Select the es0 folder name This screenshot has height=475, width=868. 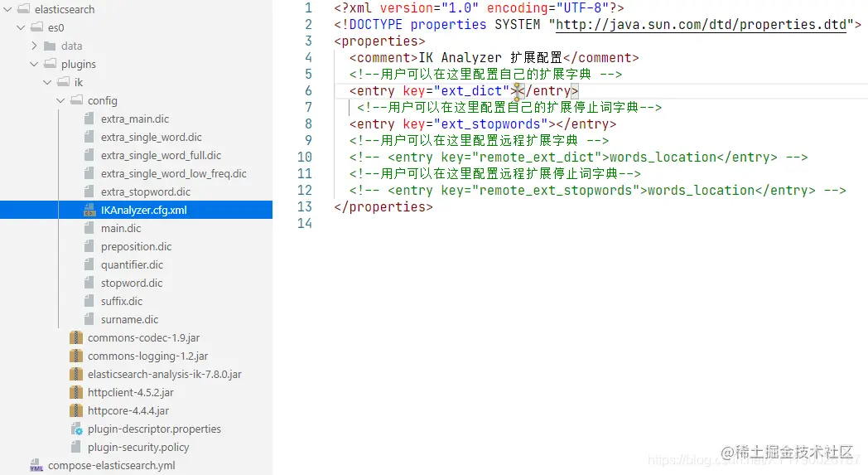56,27
